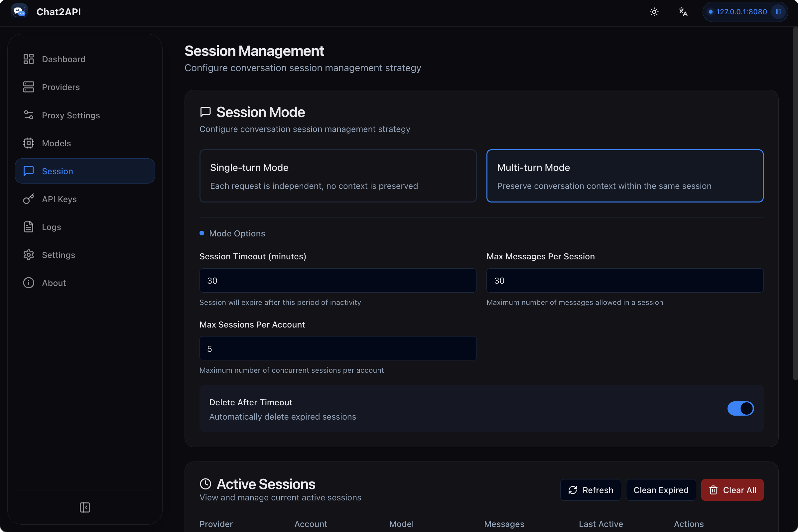
Task: Focus the Max Messages Per Session field
Action: [x=625, y=281]
